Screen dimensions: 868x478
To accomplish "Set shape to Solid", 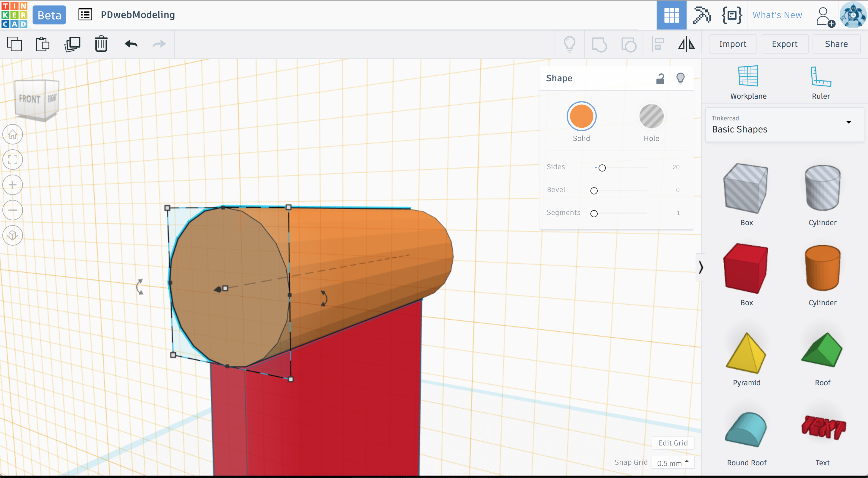I will point(581,116).
